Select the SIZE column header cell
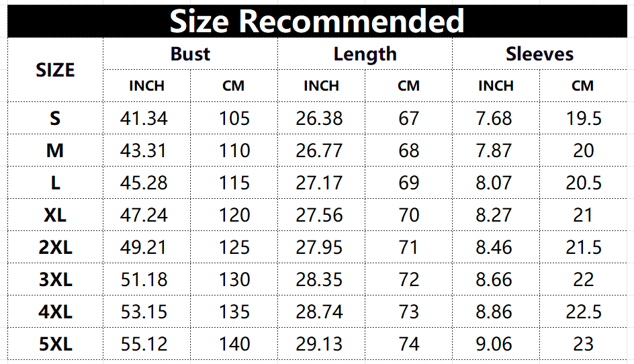This screenshot has width=634, height=364. [x=55, y=70]
